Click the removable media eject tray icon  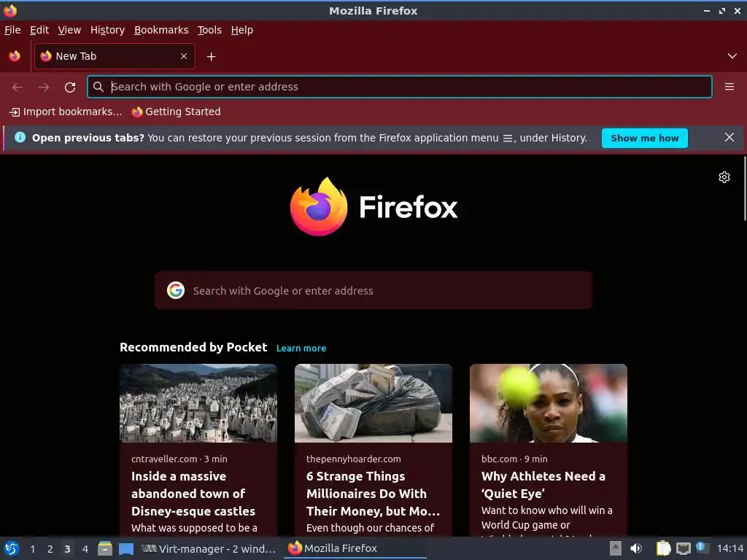pyautogui.click(x=616, y=548)
